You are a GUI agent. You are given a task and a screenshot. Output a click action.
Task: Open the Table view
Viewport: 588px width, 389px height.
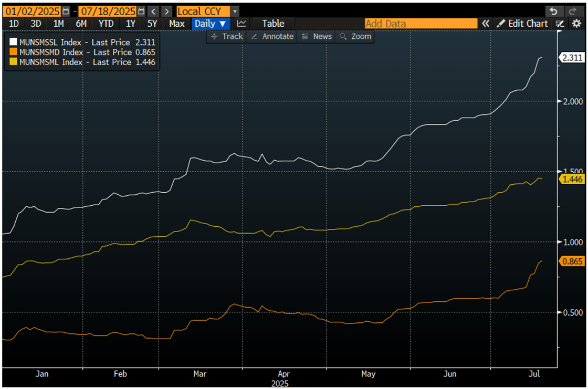tap(273, 24)
